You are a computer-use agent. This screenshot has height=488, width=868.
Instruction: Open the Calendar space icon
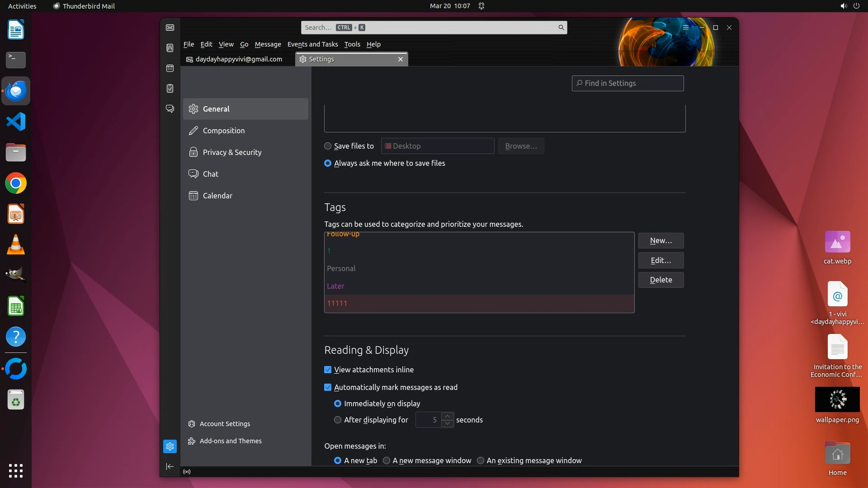click(170, 68)
